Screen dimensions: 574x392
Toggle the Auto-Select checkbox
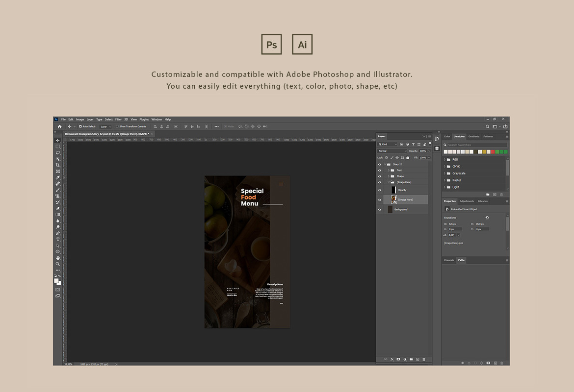pyautogui.click(x=80, y=126)
